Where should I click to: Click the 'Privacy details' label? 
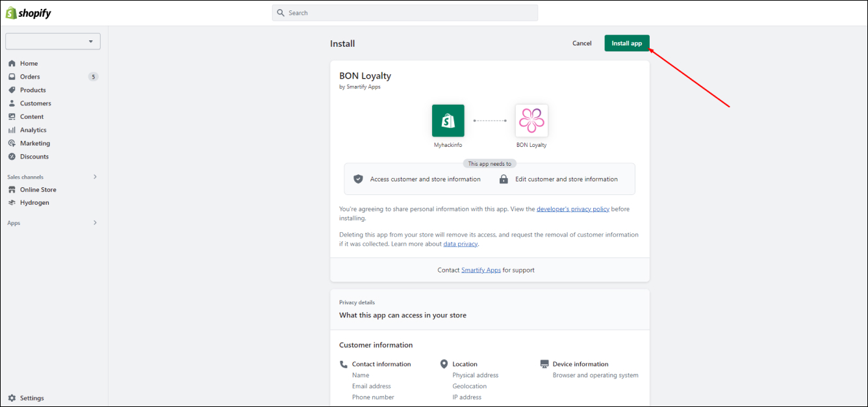[x=357, y=302]
